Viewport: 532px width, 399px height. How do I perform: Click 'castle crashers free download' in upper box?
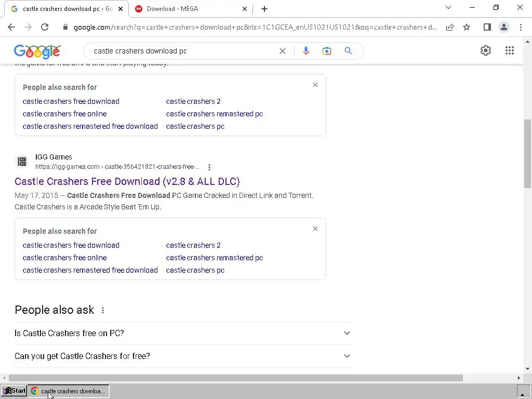click(x=71, y=101)
